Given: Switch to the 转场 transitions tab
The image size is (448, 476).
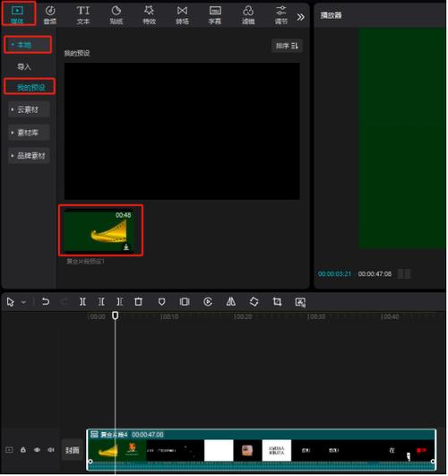Looking at the screenshot, I should (x=182, y=14).
